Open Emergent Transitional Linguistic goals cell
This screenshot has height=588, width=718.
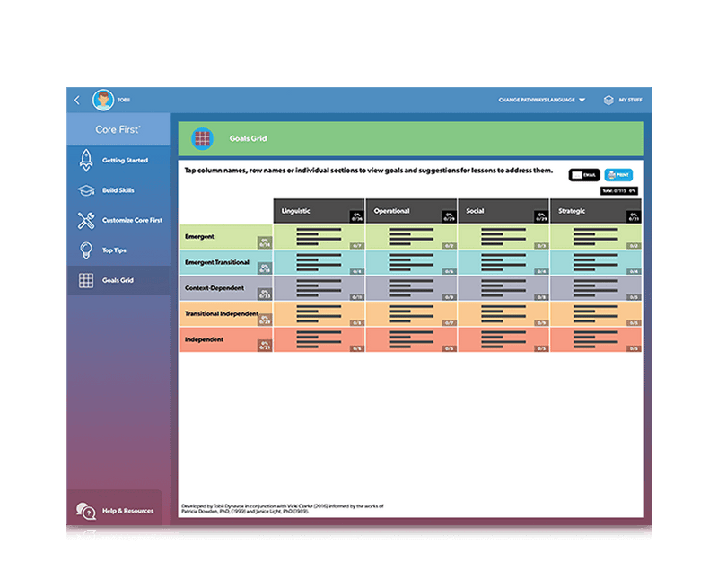click(319, 262)
